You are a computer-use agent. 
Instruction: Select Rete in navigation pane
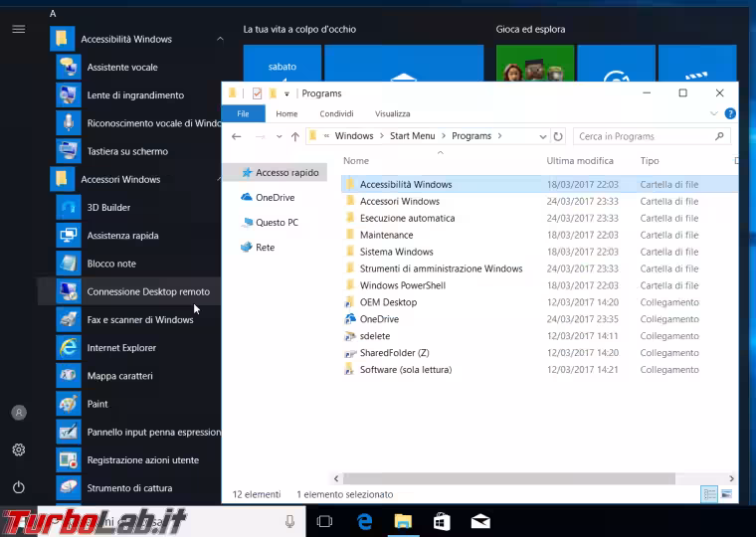point(258,248)
